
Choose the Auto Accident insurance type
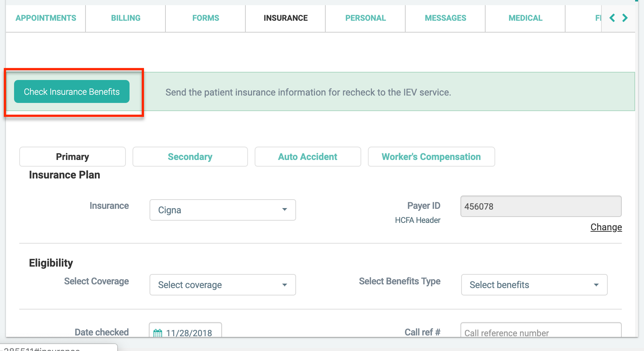pyautogui.click(x=308, y=157)
